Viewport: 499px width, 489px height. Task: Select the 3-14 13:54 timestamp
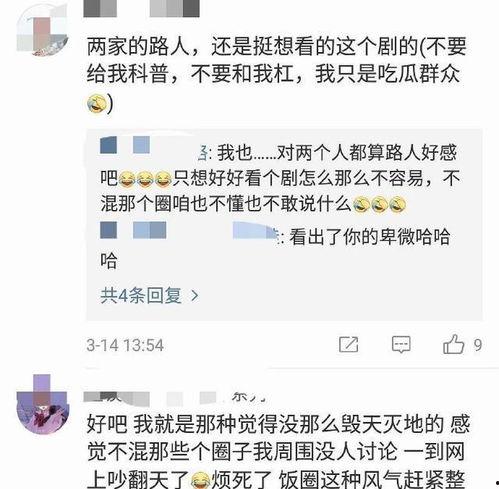[x=125, y=345]
